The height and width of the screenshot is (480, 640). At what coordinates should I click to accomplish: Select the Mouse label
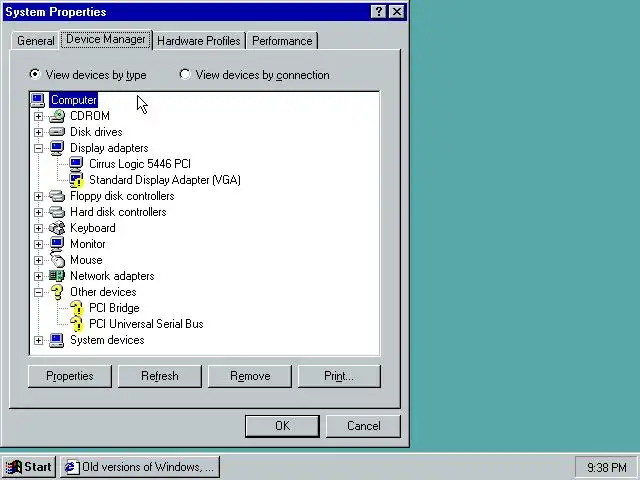point(86,260)
